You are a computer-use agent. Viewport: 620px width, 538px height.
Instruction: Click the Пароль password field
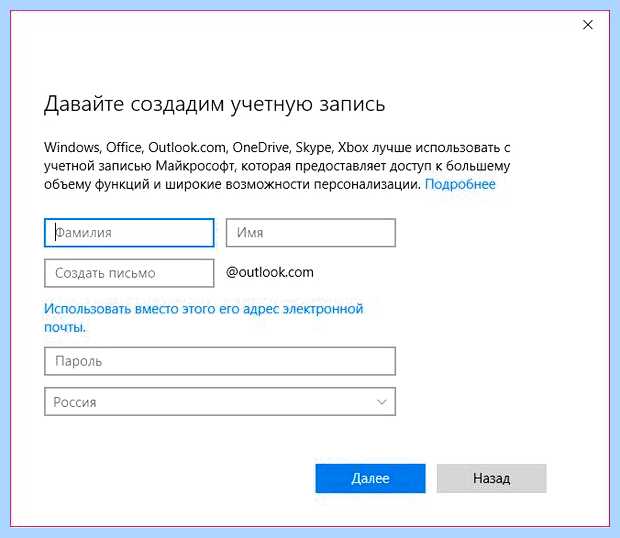pos(220,361)
